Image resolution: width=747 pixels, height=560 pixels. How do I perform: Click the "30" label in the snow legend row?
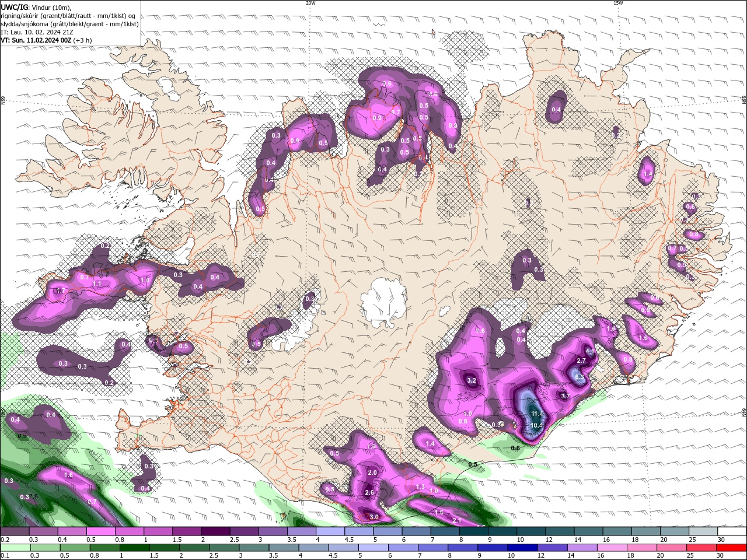pos(721,540)
